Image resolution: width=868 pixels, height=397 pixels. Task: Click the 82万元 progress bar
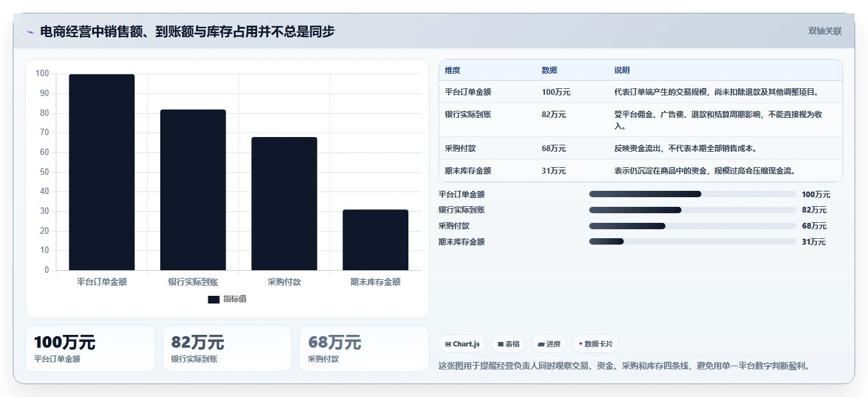tap(692, 210)
